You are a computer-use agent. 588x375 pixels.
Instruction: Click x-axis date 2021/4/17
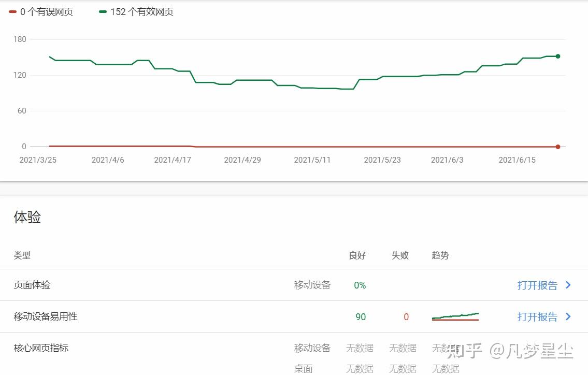click(x=173, y=160)
